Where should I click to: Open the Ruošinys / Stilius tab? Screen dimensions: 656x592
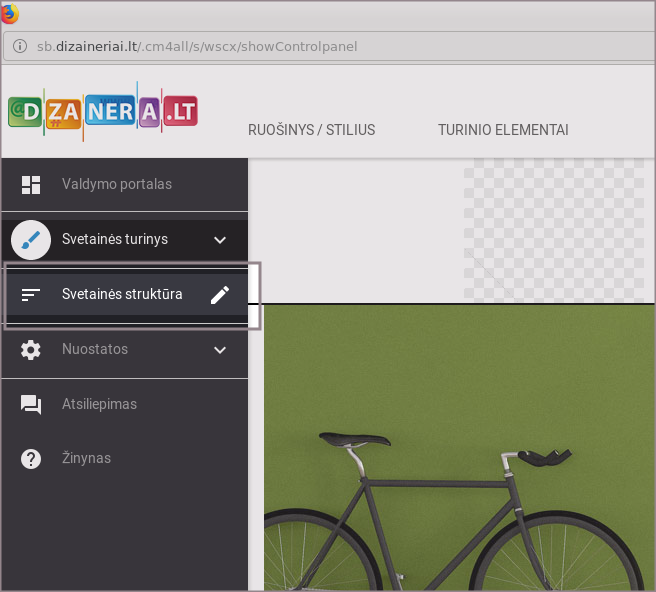coord(311,130)
